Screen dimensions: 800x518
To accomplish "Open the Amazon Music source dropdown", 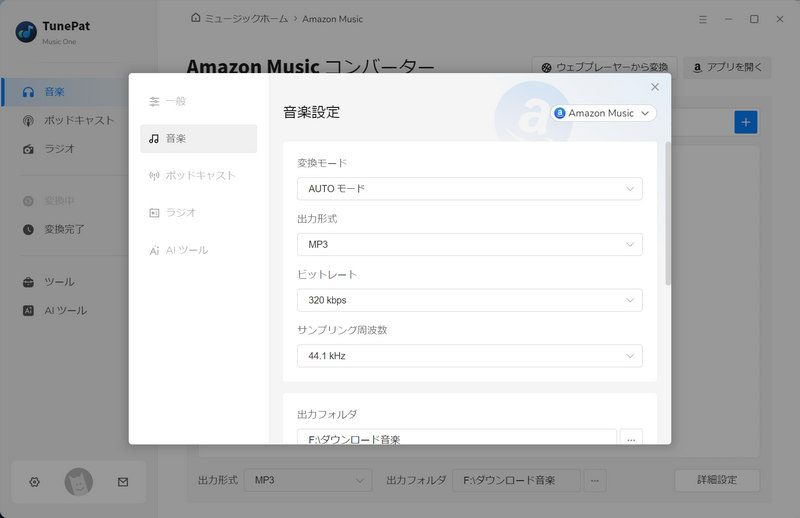I will [x=603, y=113].
